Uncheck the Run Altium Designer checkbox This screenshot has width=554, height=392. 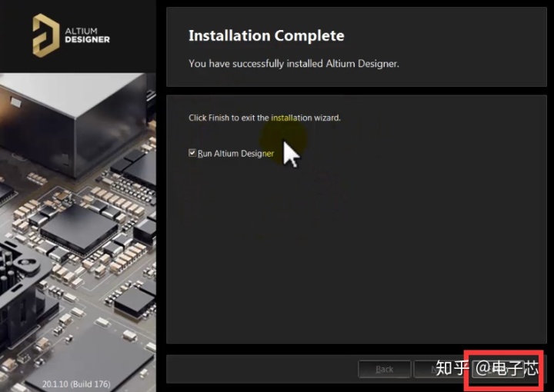coord(192,153)
